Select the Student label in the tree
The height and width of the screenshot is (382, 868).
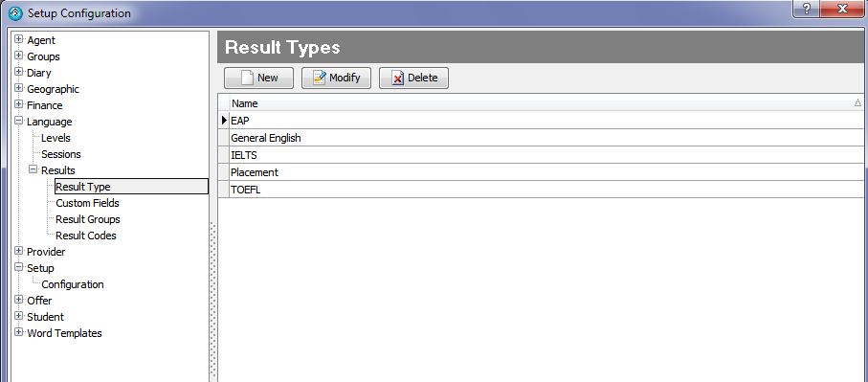pos(45,317)
